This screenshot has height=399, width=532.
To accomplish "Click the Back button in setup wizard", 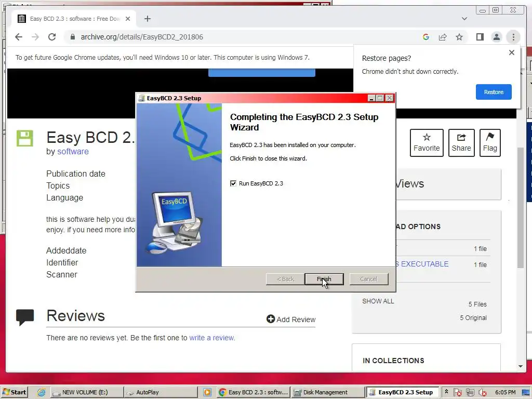I will (x=285, y=279).
